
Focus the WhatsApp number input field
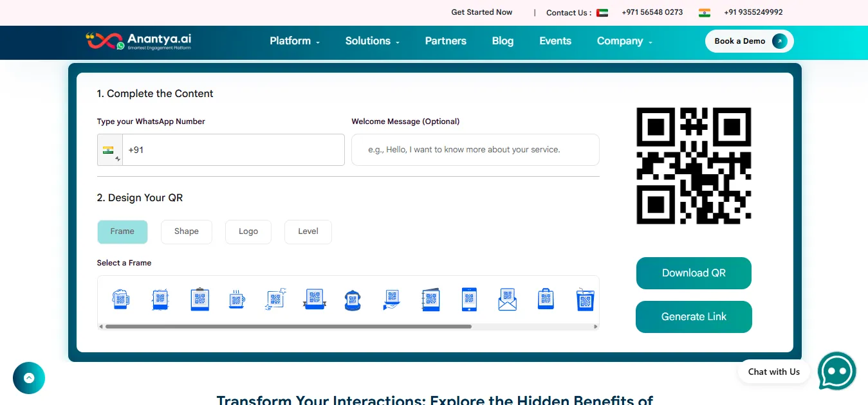[234, 150]
